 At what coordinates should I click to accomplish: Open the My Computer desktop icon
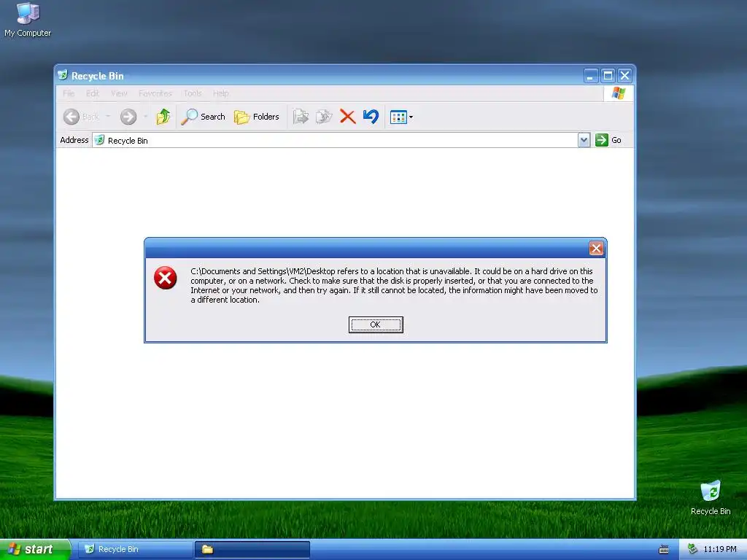28,20
